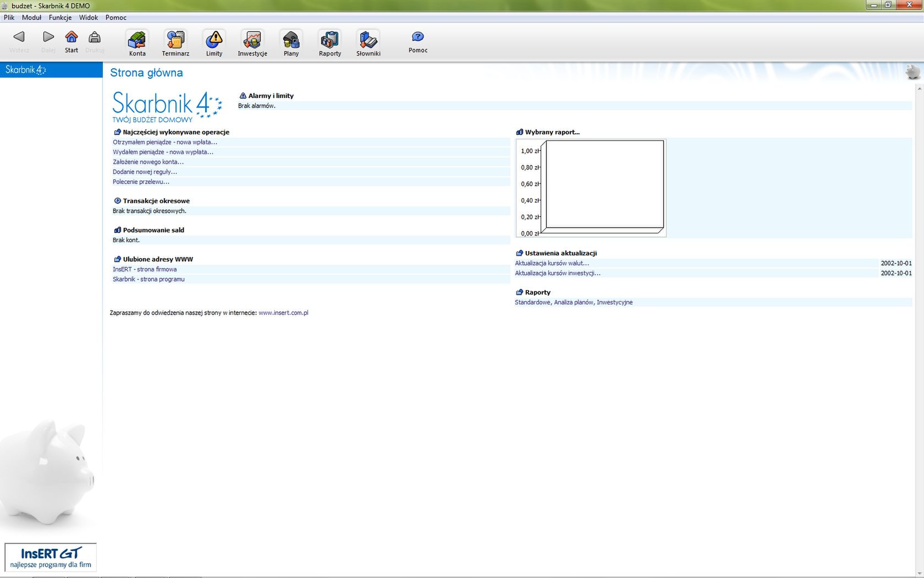
Task: Go to the Start home page
Action: (71, 42)
